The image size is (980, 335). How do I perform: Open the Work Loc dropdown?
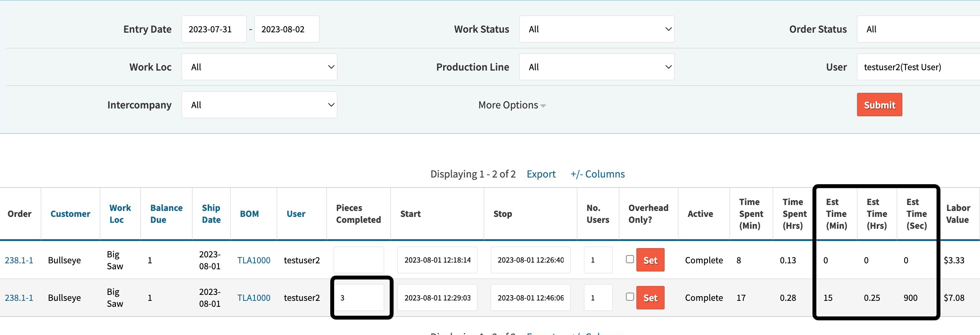pyautogui.click(x=259, y=67)
